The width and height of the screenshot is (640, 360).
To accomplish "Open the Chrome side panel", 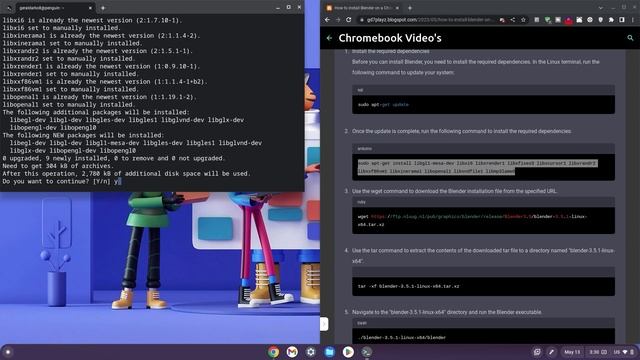I will pyautogui.click(x=622, y=20).
